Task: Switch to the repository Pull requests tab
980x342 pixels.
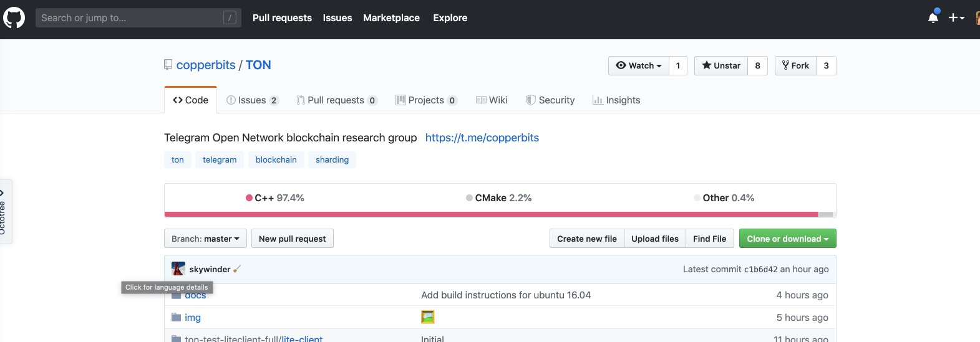Action: (x=337, y=100)
